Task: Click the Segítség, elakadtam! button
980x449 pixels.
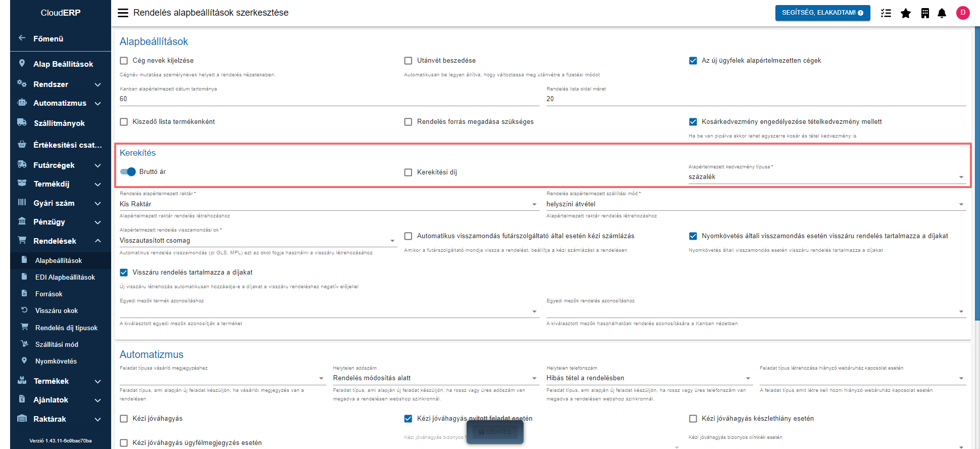Action: pos(822,13)
